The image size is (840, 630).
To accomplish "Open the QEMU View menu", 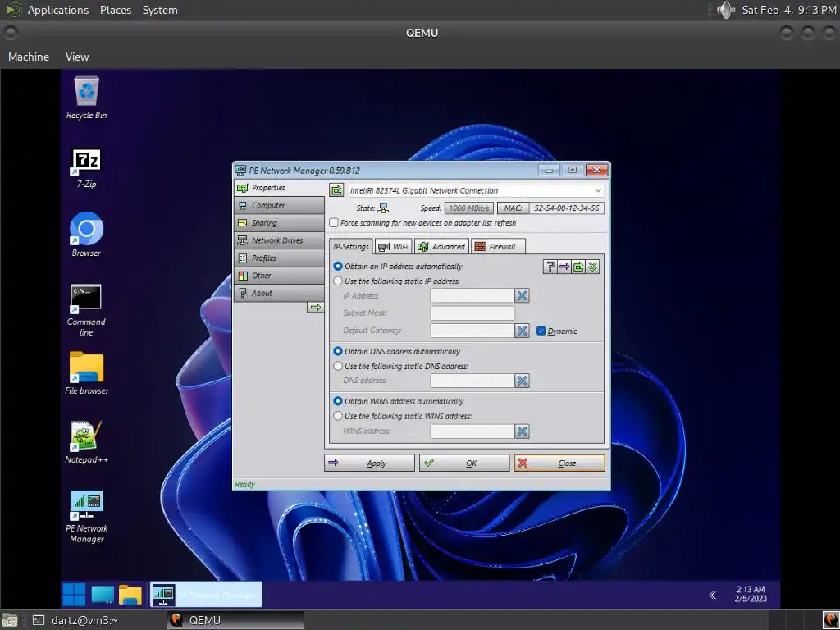I will (77, 57).
